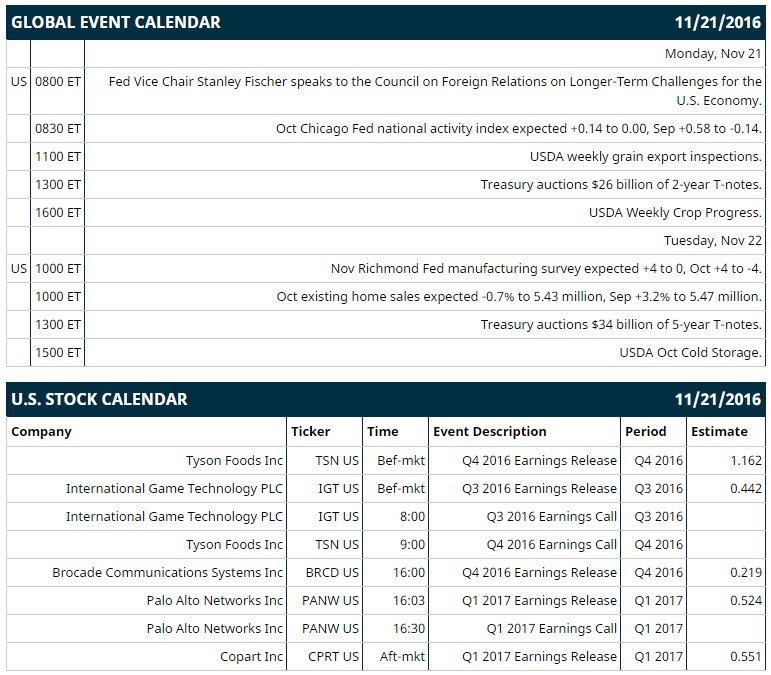Select Treasury auctions $26 billion 2-year T-notes

pyautogui.click(x=621, y=185)
